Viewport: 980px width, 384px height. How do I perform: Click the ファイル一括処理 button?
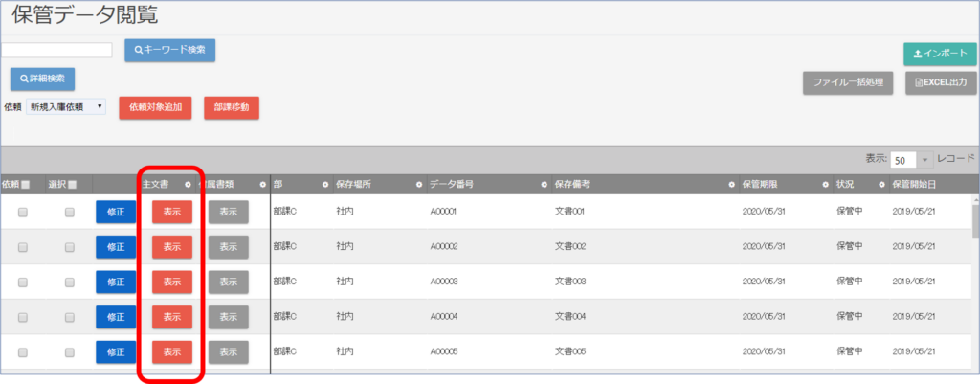(x=848, y=82)
